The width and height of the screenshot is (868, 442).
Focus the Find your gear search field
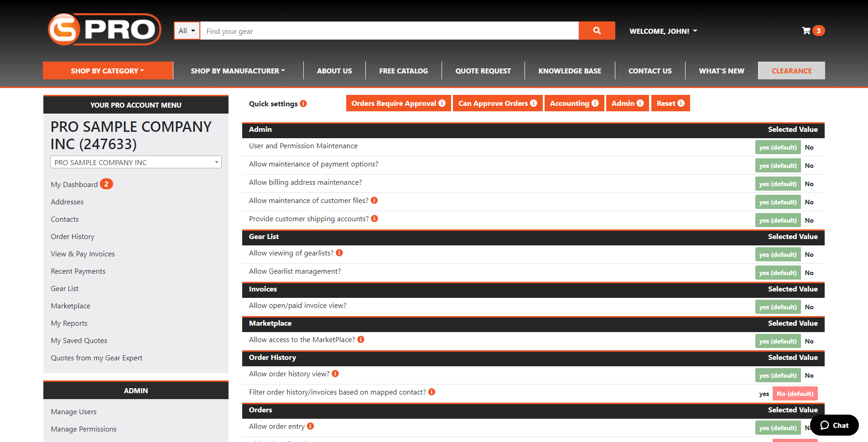point(389,31)
